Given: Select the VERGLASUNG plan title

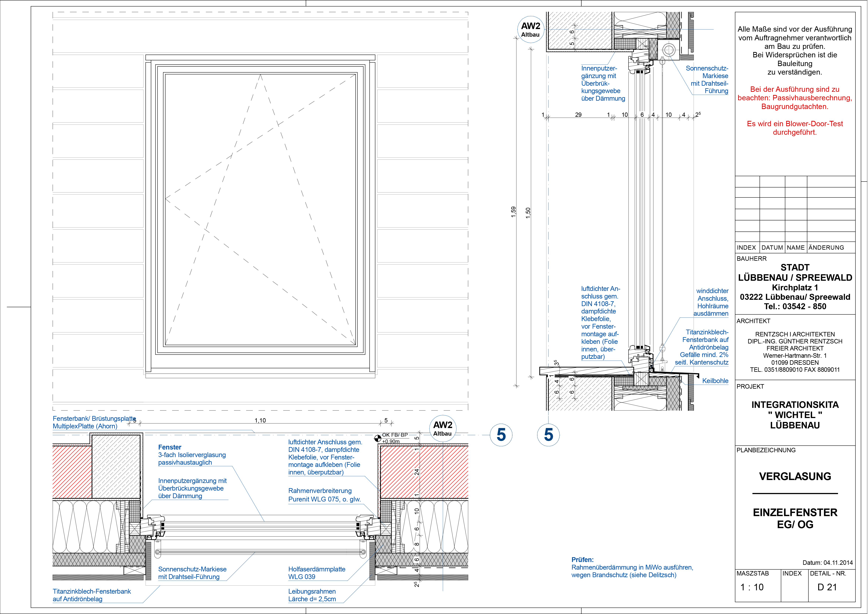Looking at the screenshot, I should pyautogui.click(x=795, y=476).
